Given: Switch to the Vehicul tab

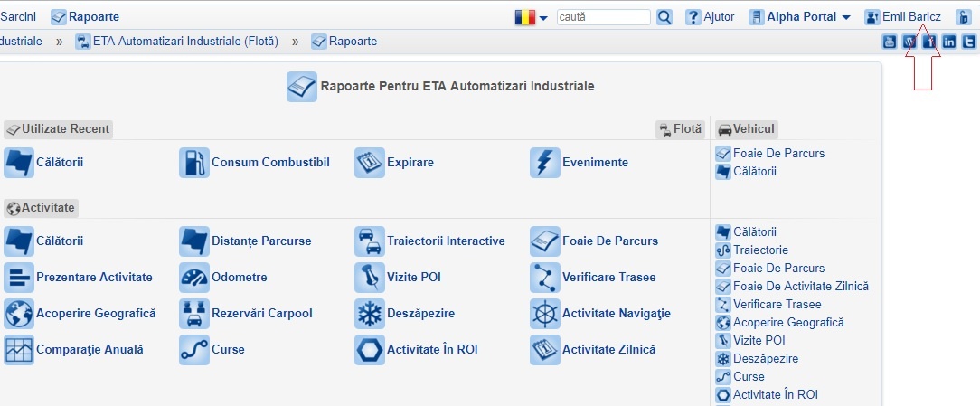Looking at the screenshot, I should pyautogui.click(x=747, y=129).
